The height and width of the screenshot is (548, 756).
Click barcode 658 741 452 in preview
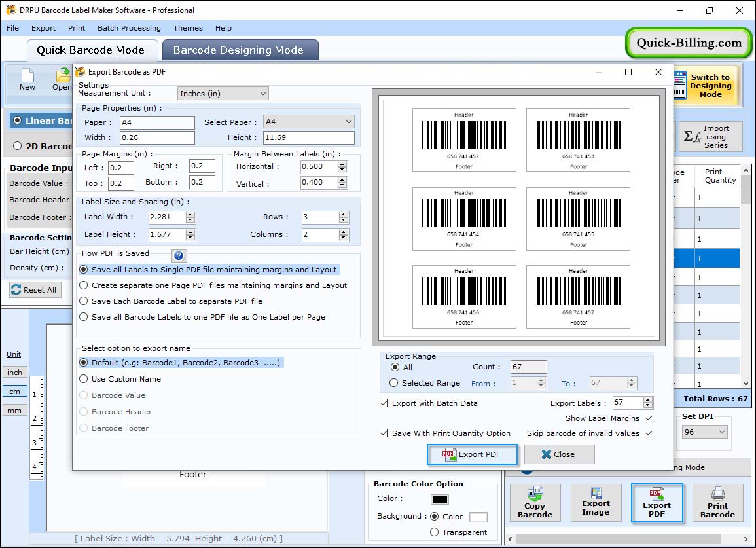pos(464,139)
